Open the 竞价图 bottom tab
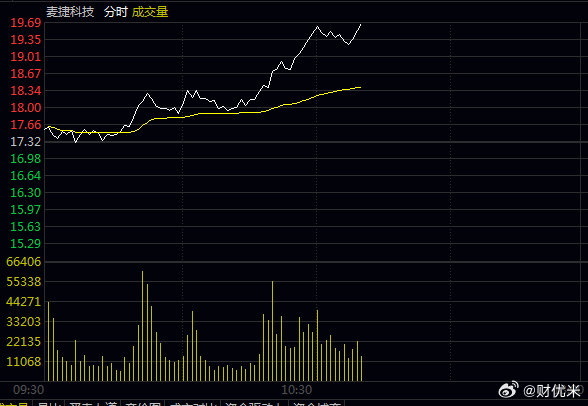This screenshot has height=406, width=588. click(143, 403)
